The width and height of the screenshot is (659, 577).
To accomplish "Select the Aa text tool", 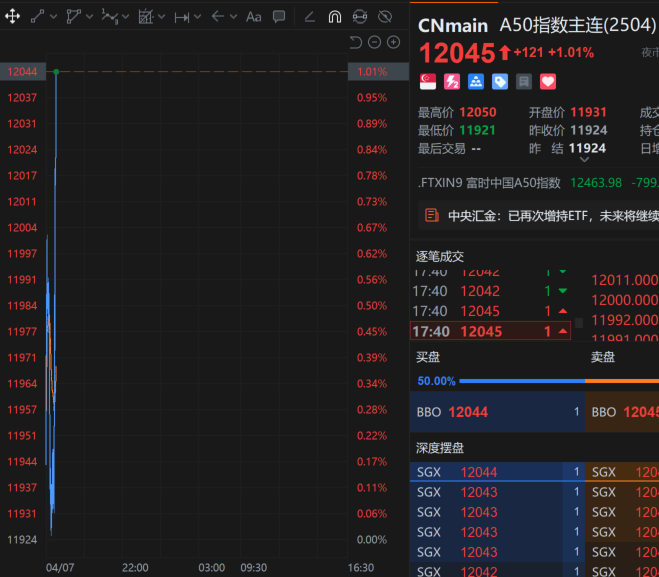I will tap(253, 17).
